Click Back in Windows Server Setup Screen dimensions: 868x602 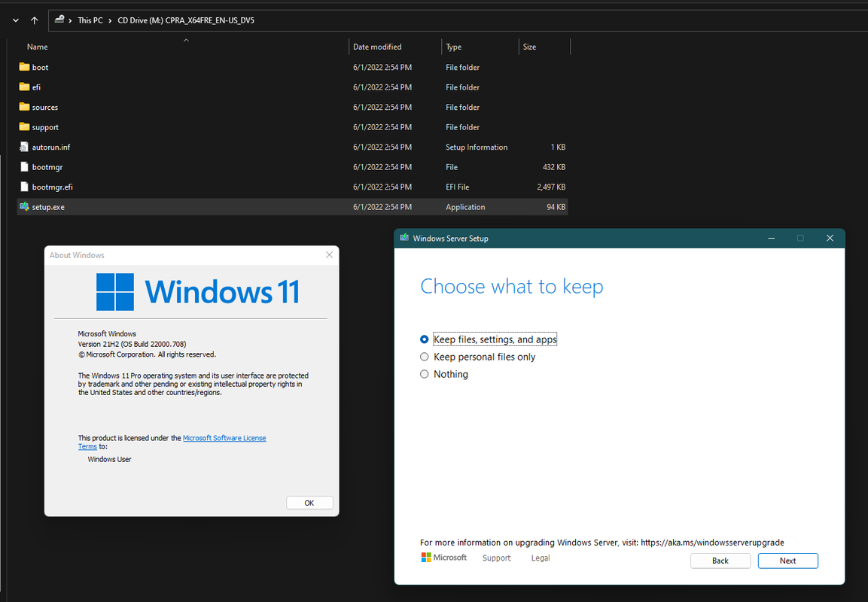coord(720,561)
